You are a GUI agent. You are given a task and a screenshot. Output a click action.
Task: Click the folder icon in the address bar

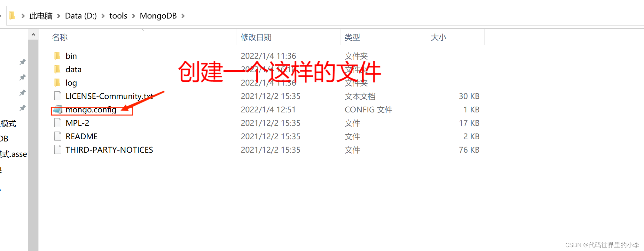(12, 15)
